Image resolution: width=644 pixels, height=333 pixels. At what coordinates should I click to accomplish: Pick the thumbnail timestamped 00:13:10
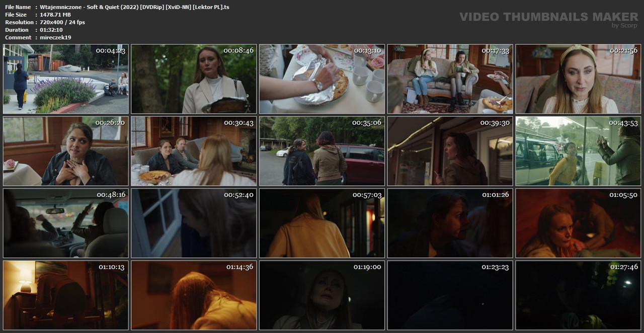(x=322, y=79)
